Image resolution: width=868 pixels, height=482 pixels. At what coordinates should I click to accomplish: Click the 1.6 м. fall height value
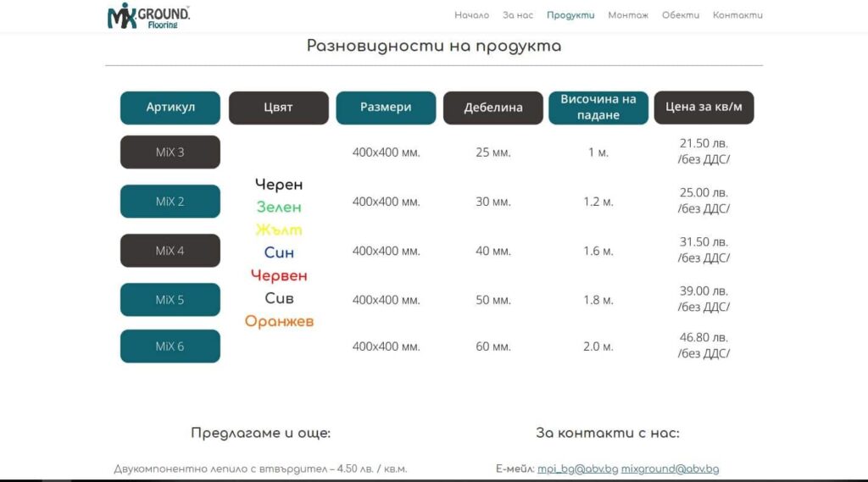(598, 251)
